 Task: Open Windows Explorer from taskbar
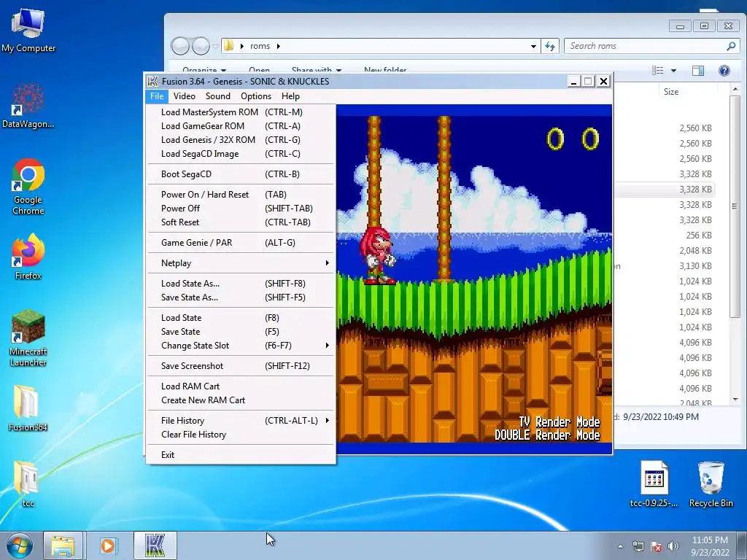point(63,545)
